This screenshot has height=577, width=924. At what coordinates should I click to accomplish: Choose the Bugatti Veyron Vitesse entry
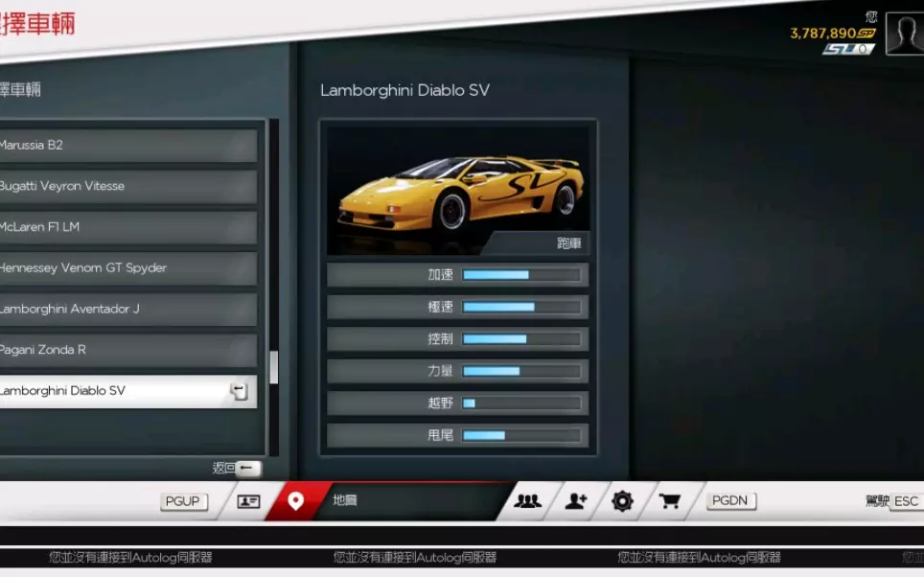127,186
